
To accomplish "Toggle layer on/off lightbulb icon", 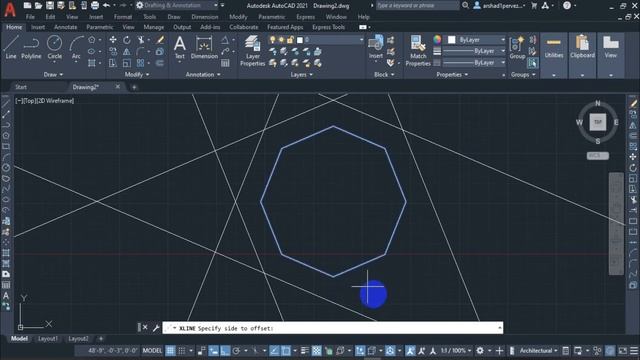I will (x=273, y=40).
